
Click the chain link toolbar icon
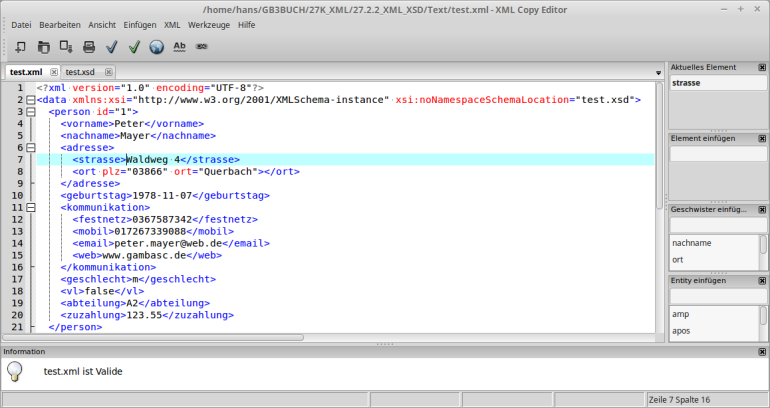tap(202, 46)
